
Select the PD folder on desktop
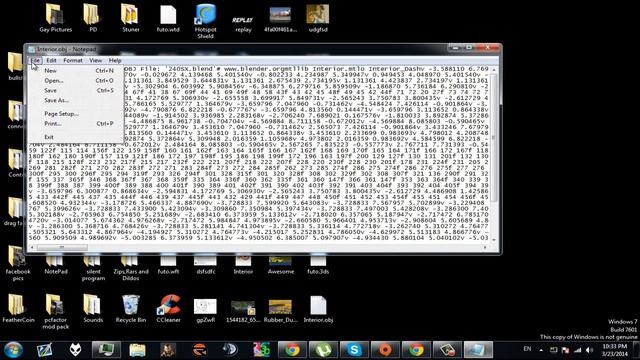pyautogui.click(x=93, y=18)
